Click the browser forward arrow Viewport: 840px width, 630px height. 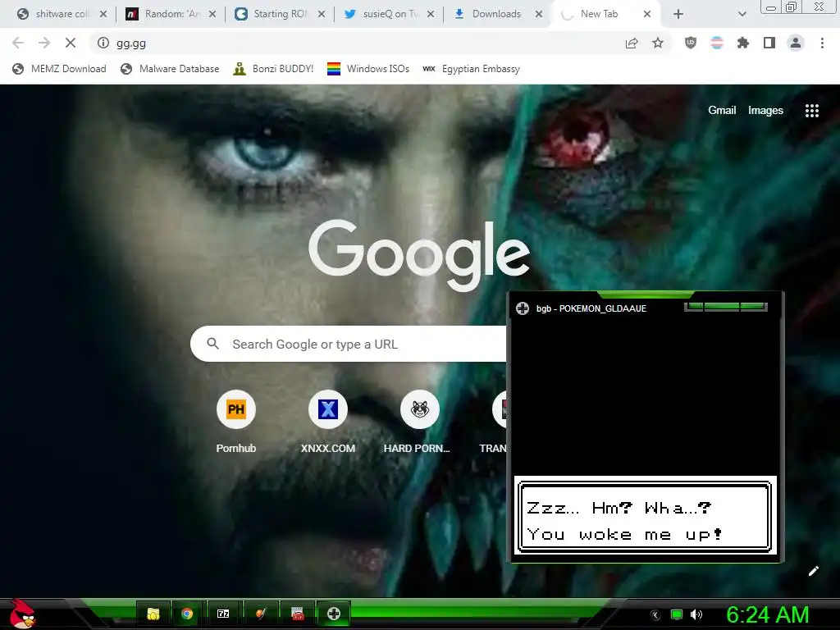click(x=44, y=43)
